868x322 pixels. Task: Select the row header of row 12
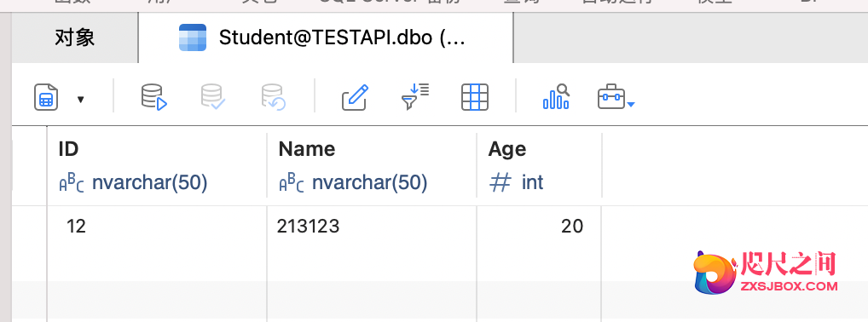click(x=29, y=227)
